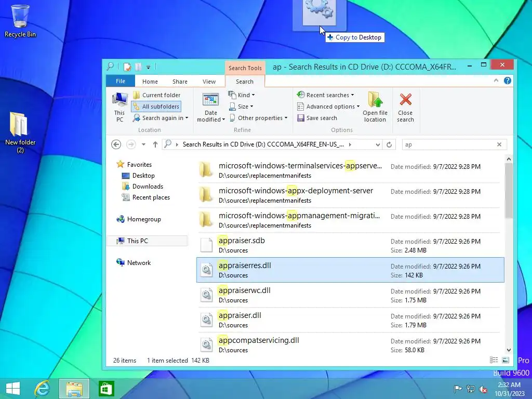Click This PC search location icon
This screenshot has height=399, width=532.
click(x=119, y=107)
